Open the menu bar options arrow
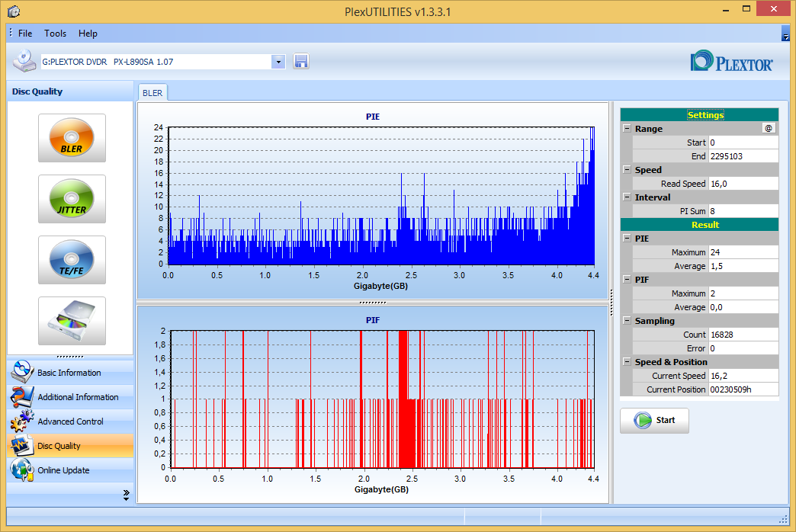 click(x=785, y=36)
